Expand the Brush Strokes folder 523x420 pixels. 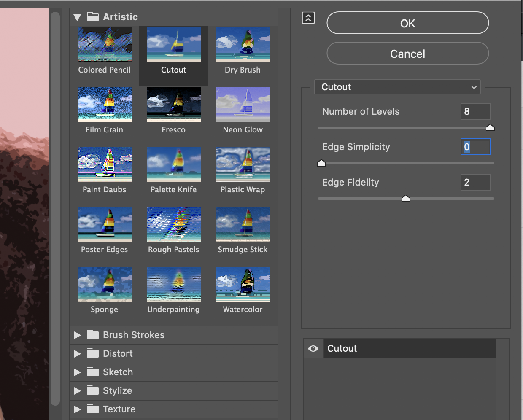point(77,335)
